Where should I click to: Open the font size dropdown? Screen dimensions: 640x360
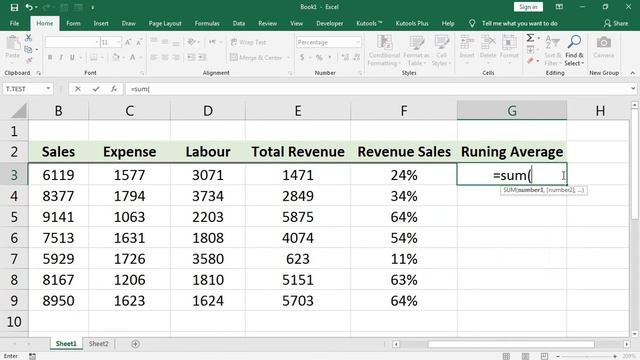(118, 42)
